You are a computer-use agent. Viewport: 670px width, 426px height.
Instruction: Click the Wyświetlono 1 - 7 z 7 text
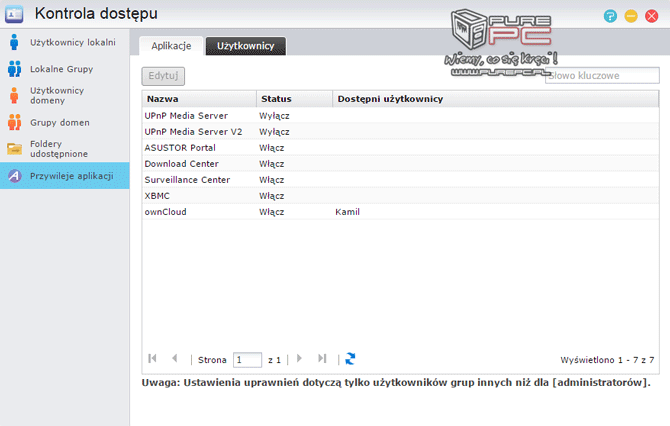point(607,360)
